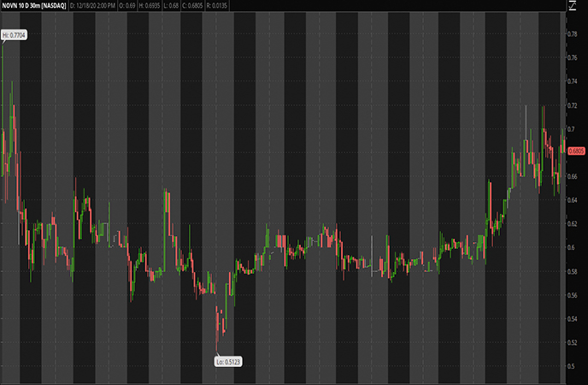Click the 0.54 label on price axis
588x385 pixels.
pos(573,318)
